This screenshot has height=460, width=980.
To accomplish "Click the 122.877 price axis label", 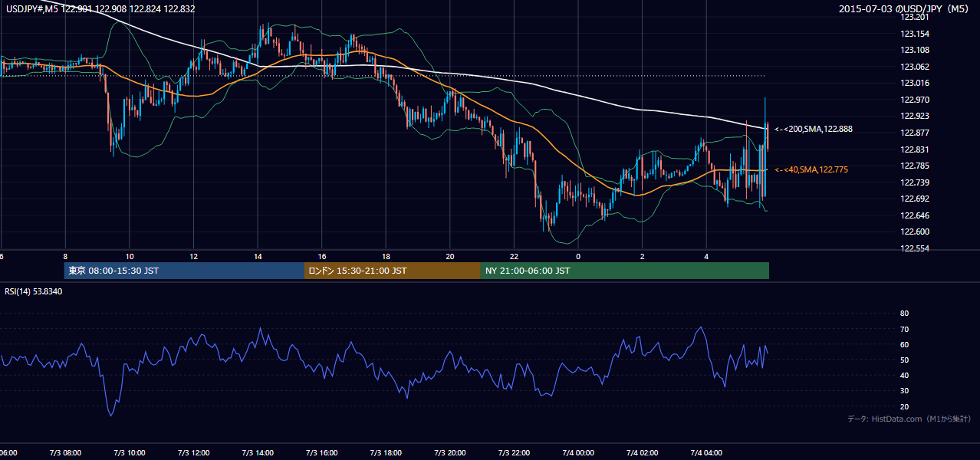I will pos(914,133).
